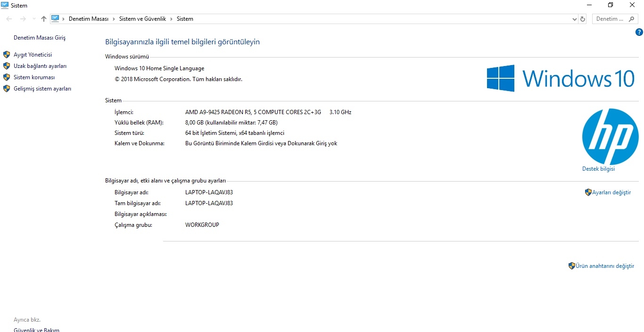
Task: Expand chevron before Denetim Masası breadcrumb
Action: (x=64, y=19)
